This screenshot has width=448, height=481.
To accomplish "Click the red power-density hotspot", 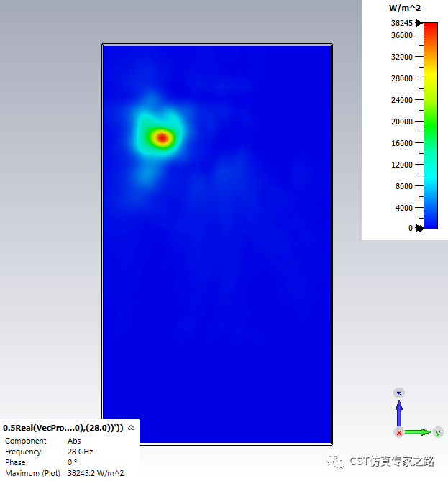I will tap(163, 138).
